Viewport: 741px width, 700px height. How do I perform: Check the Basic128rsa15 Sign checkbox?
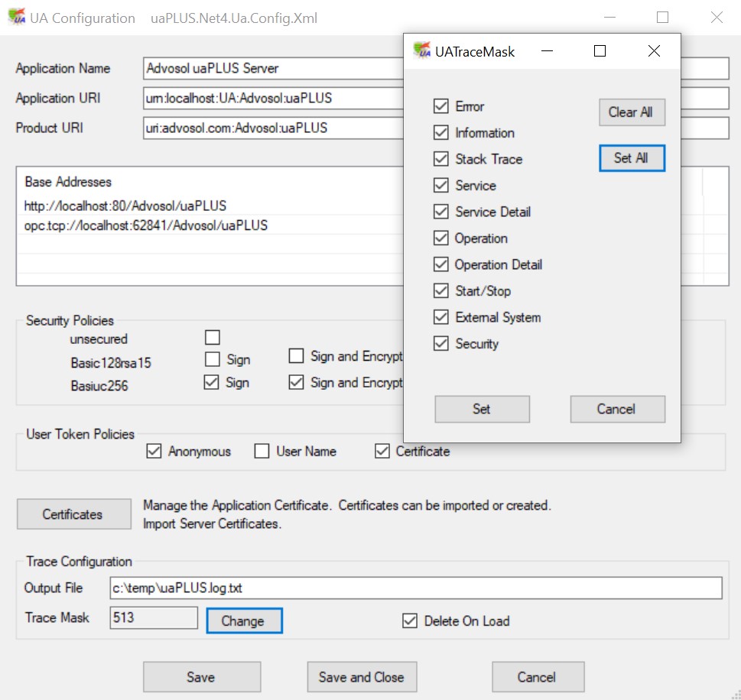pos(213,359)
